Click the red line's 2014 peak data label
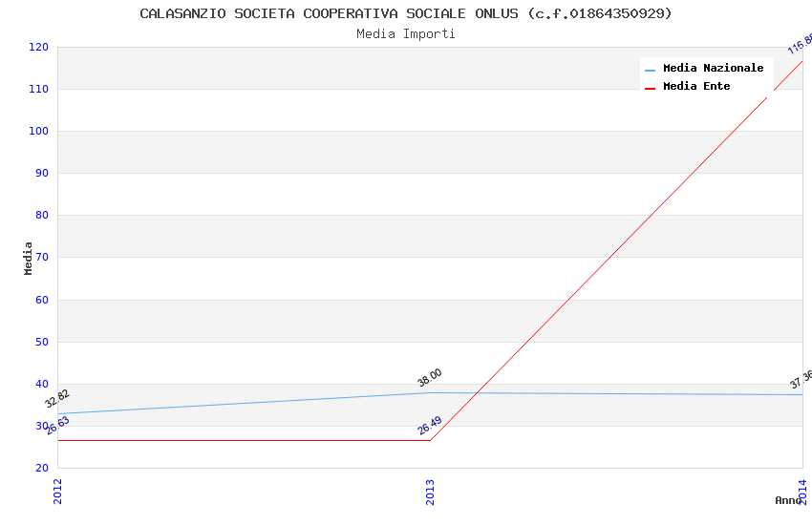 (801, 45)
